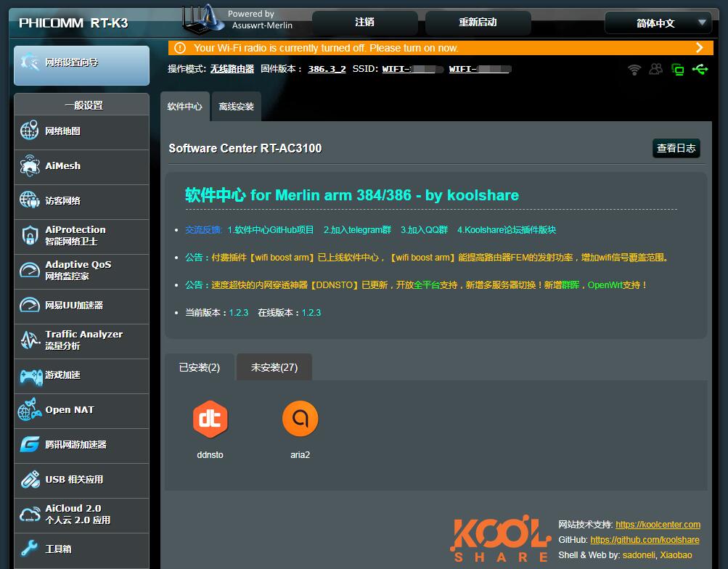Open the 软件中心GitHub项目 link
The height and width of the screenshot is (569, 728).
click(x=271, y=230)
